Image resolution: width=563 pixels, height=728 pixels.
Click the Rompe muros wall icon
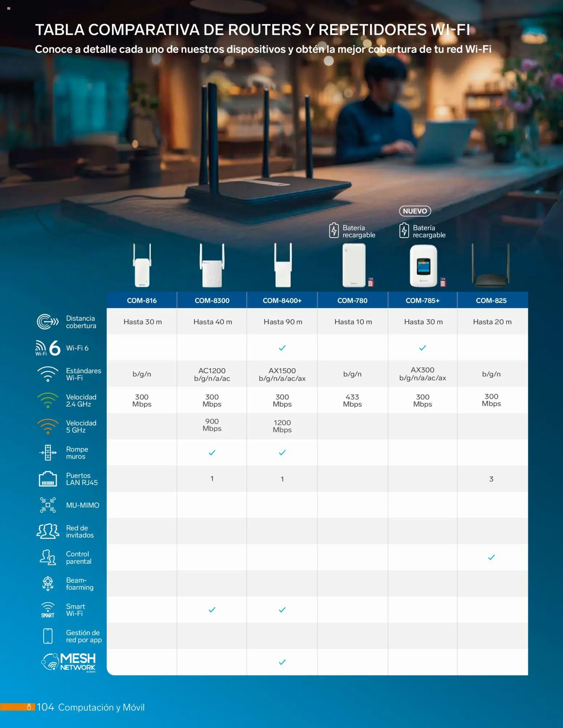pyautogui.click(x=48, y=453)
